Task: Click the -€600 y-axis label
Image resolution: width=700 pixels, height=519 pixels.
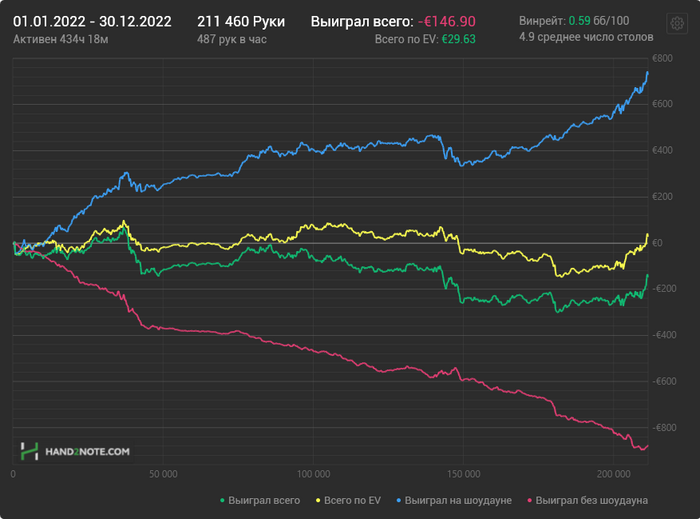Action: click(x=664, y=382)
